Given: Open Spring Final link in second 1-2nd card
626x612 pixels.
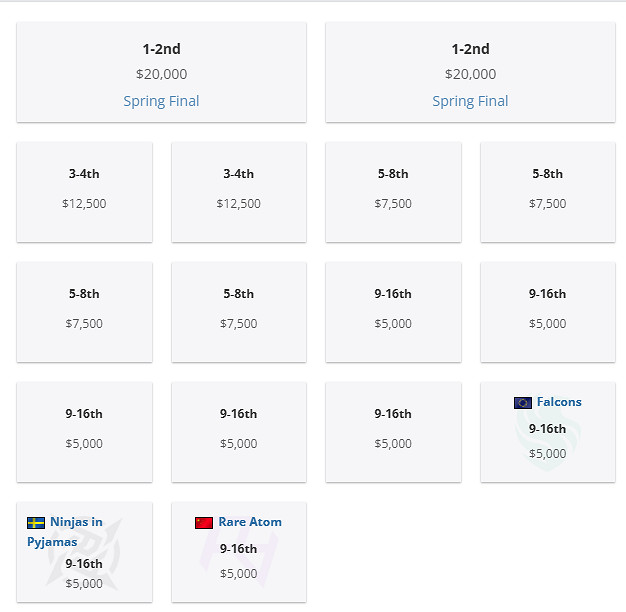Looking at the screenshot, I should coord(470,101).
